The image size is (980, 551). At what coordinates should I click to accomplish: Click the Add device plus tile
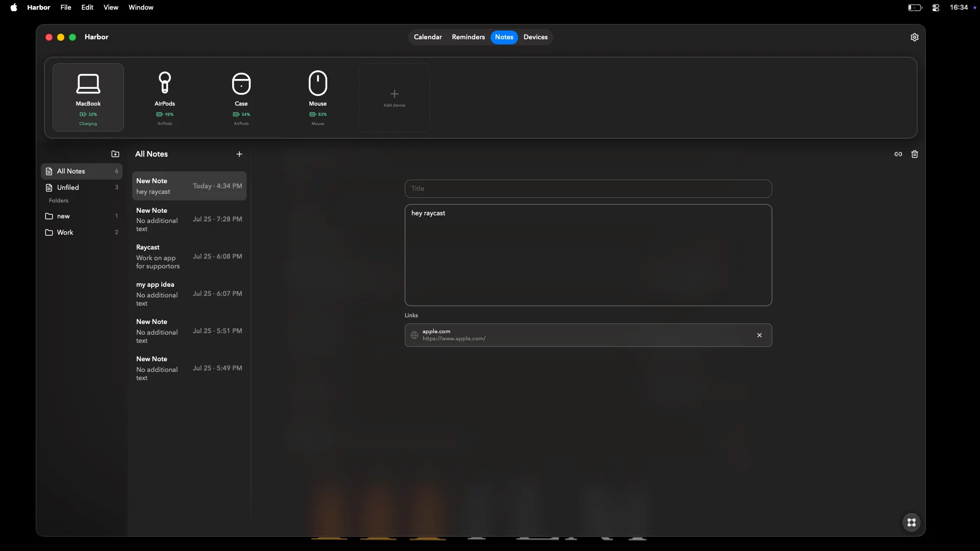click(395, 97)
